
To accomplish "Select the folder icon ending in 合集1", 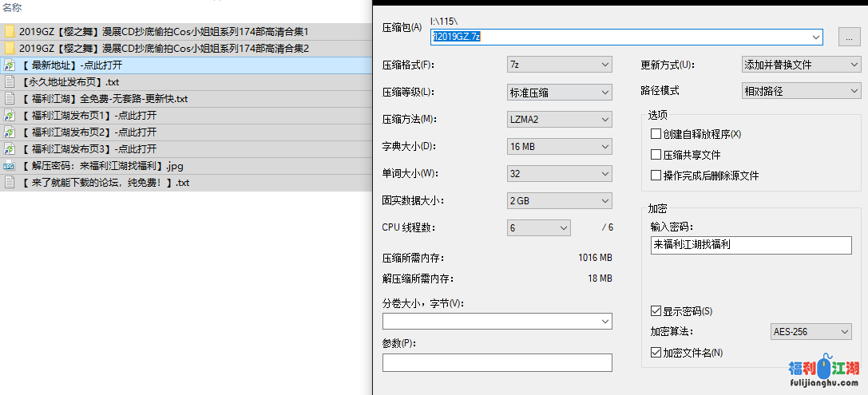I will coord(10,32).
